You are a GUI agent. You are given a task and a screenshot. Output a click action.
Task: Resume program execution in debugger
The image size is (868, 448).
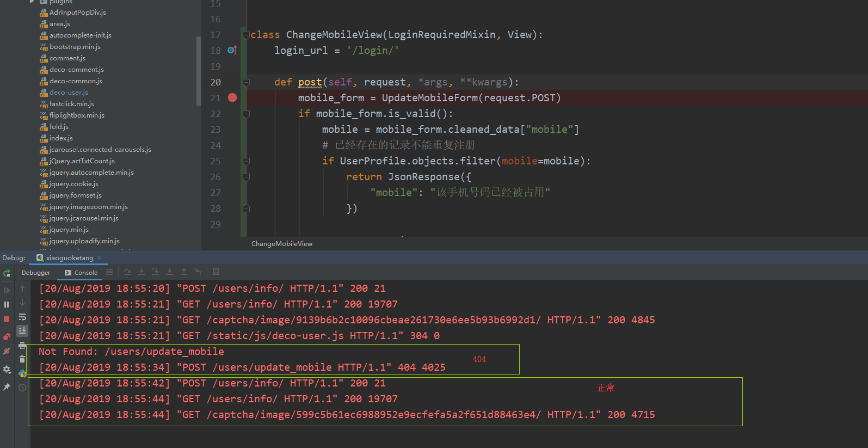point(7,290)
